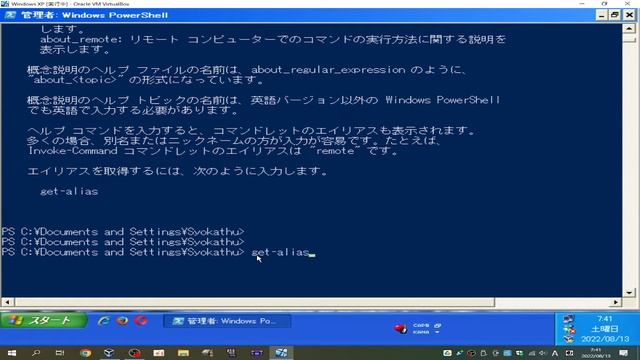Launch Internet Explorer from XP quick launch
The height and width of the screenshot is (360, 640).
click(x=103, y=321)
